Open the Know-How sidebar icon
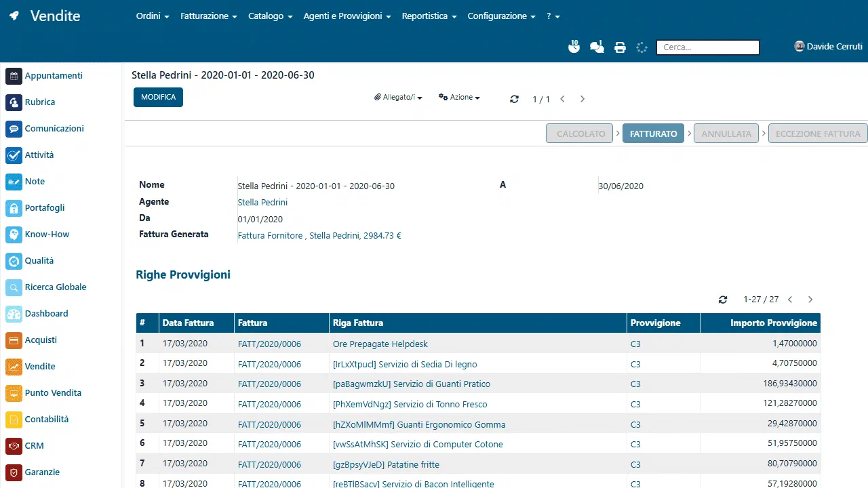The height and width of the screenshot is (488, 868). [14, 235]
